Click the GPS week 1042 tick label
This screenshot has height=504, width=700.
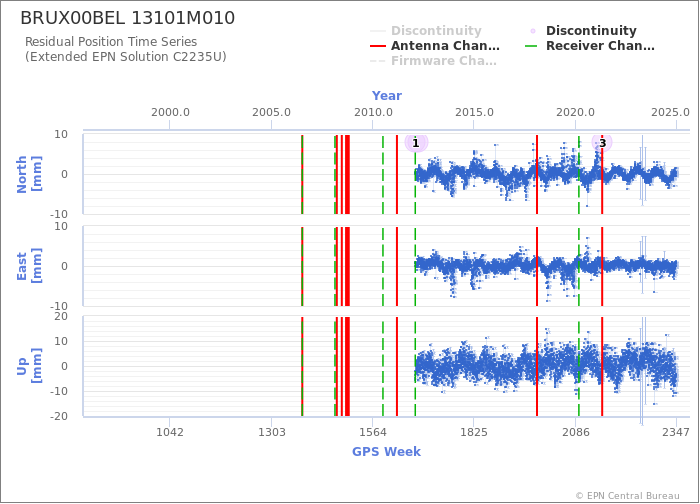tap(170, 432)
